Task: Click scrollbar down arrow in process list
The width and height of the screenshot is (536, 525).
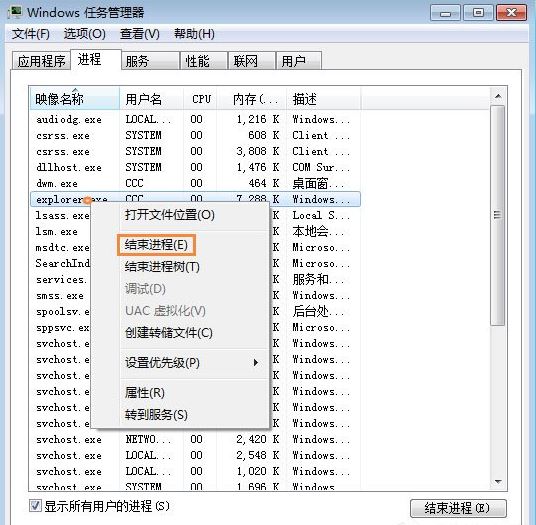Action: 498,482
